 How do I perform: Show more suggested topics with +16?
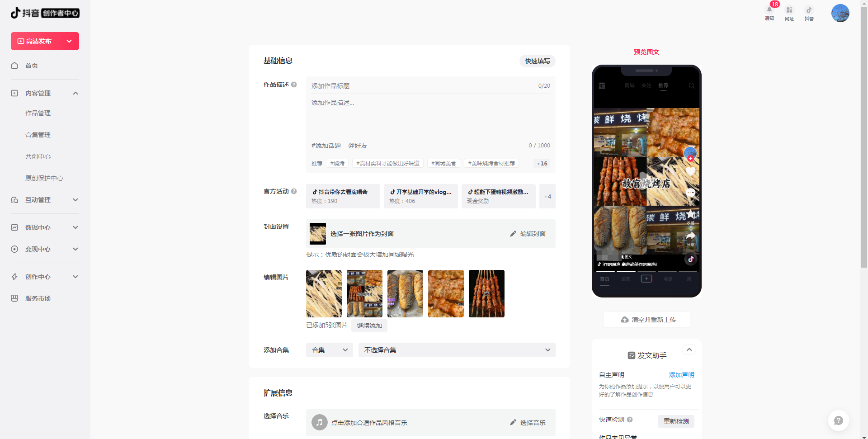(x=542, y=164)
